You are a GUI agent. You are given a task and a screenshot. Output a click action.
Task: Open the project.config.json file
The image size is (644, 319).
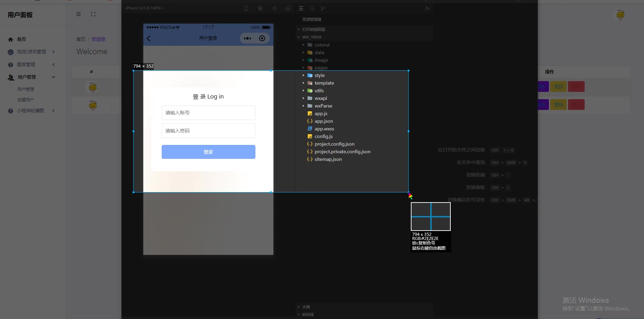pyautogui.click(x=334, y=144)
